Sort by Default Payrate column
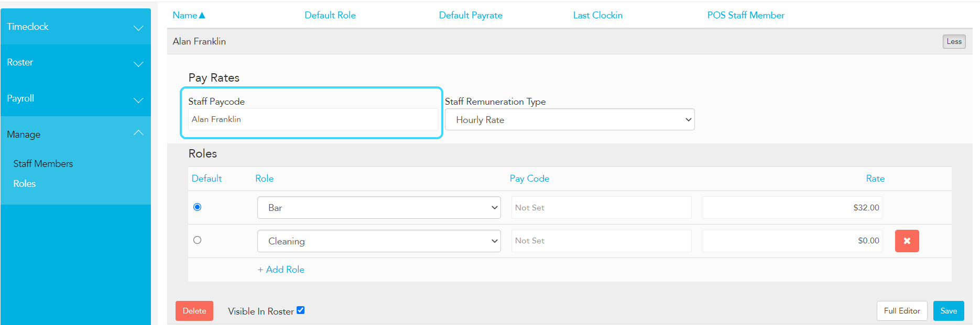Screen dimensions: 980x325 coord(471,15)
